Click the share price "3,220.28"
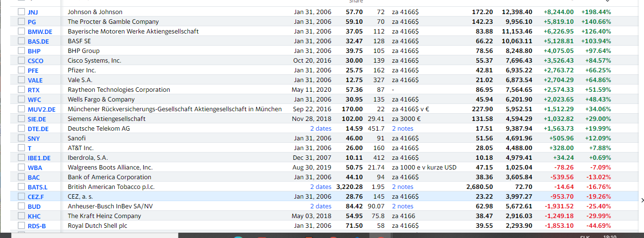644x238 pixels. [349, 187]
